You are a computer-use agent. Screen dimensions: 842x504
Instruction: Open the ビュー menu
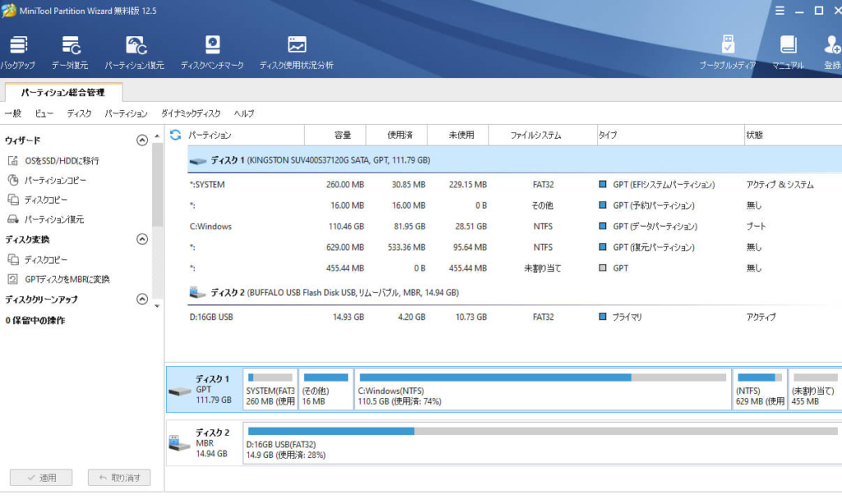[44, 113]
